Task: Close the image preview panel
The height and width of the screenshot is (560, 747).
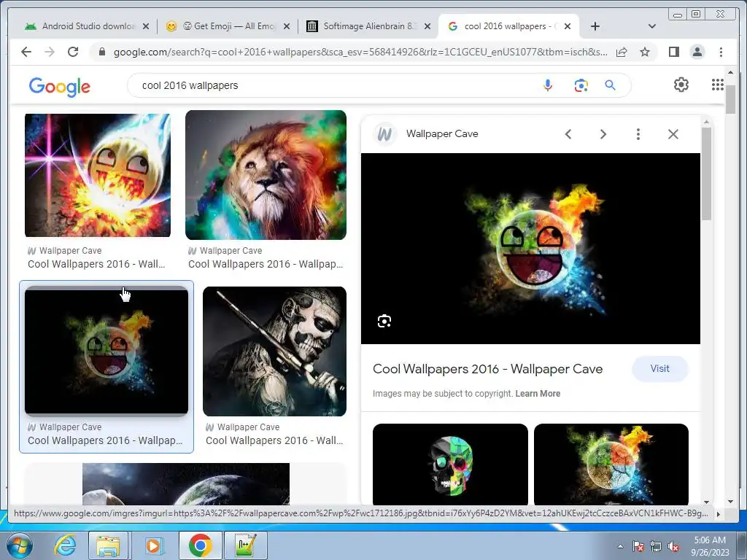Action: coord(673,134)
